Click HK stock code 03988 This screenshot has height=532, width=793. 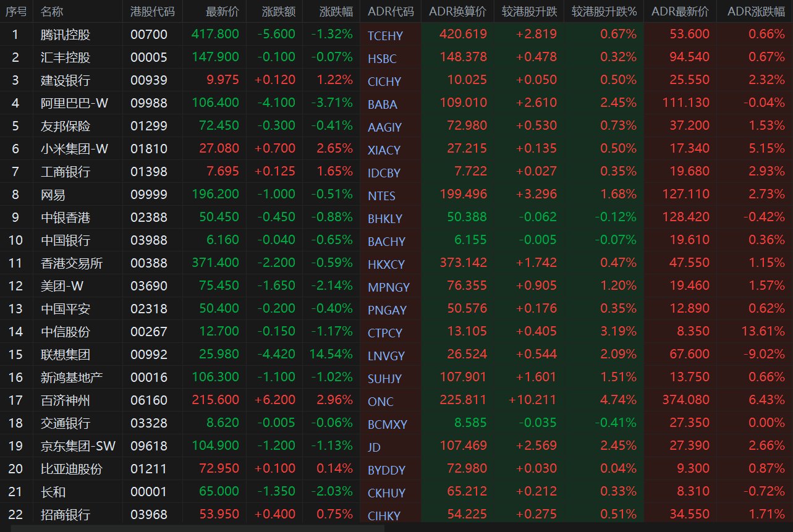point(149,240)
